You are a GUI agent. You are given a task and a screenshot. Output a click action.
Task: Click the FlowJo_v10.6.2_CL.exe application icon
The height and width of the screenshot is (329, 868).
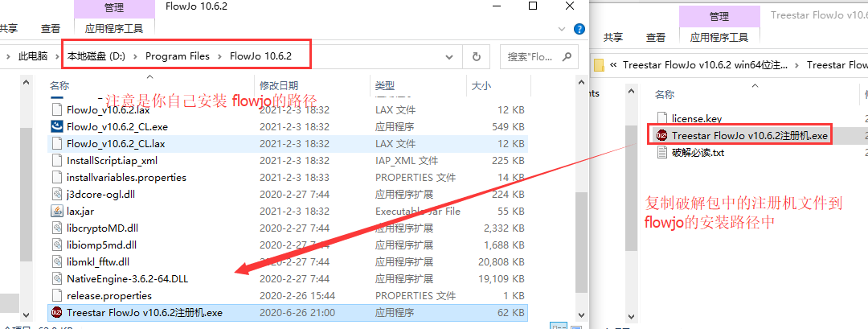click(x=56, y=127)
